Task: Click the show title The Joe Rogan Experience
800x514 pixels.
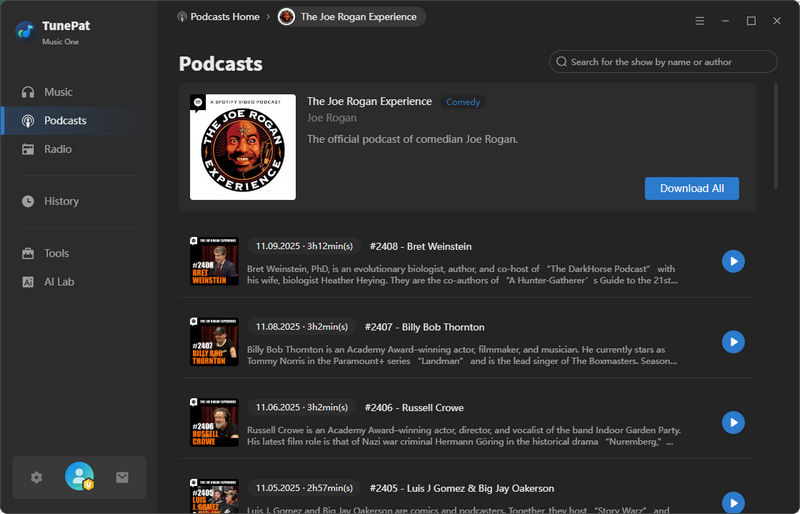Action: [x=369, y=102]
